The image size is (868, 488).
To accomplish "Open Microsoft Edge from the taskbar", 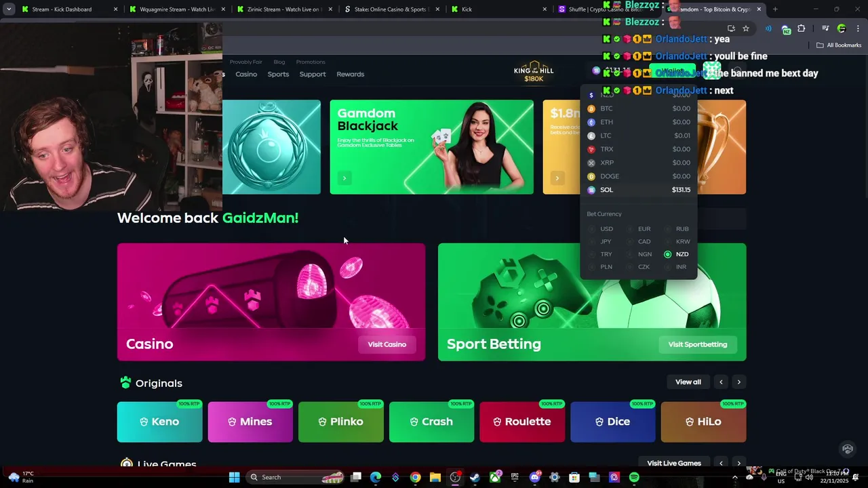I will click(376, 477).
